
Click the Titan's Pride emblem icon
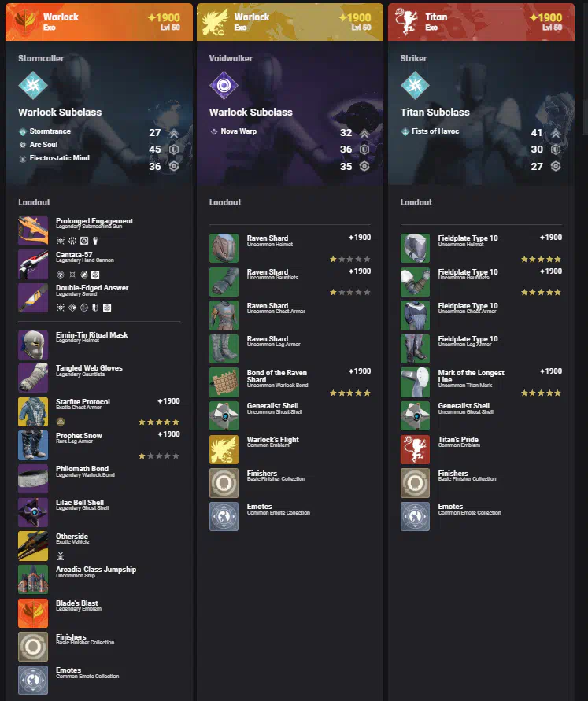click(x=415, y=449)
